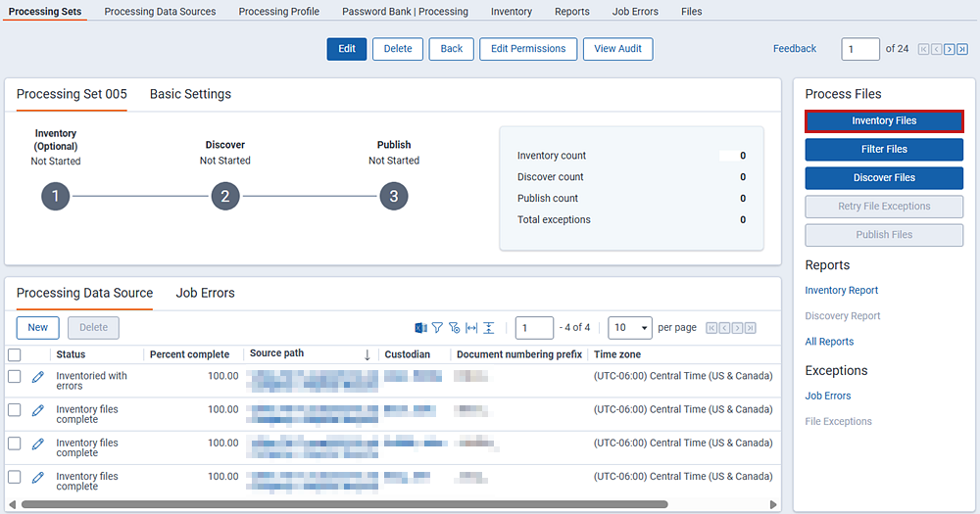Click the reset column widths icon
This screenshot has width=980, height=514.
pos(470,328)
